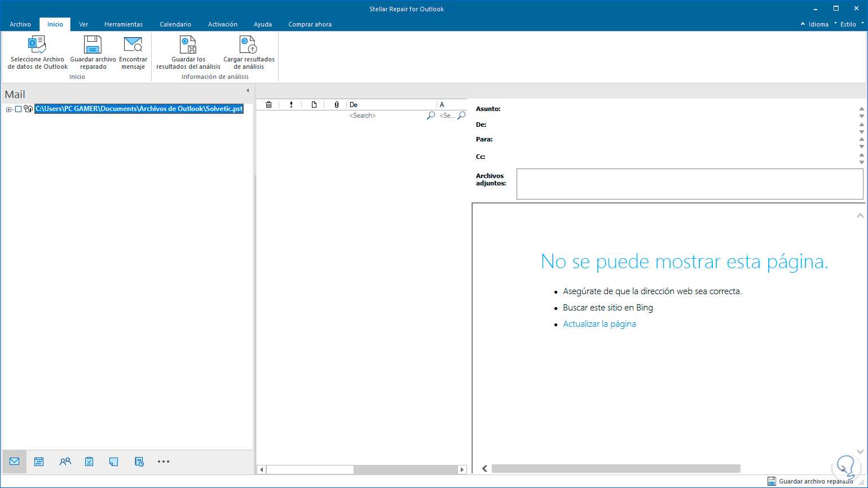Click the preview pane scroll-left chevron
Viewport: 868px width, 488px height.
(484, 468)
